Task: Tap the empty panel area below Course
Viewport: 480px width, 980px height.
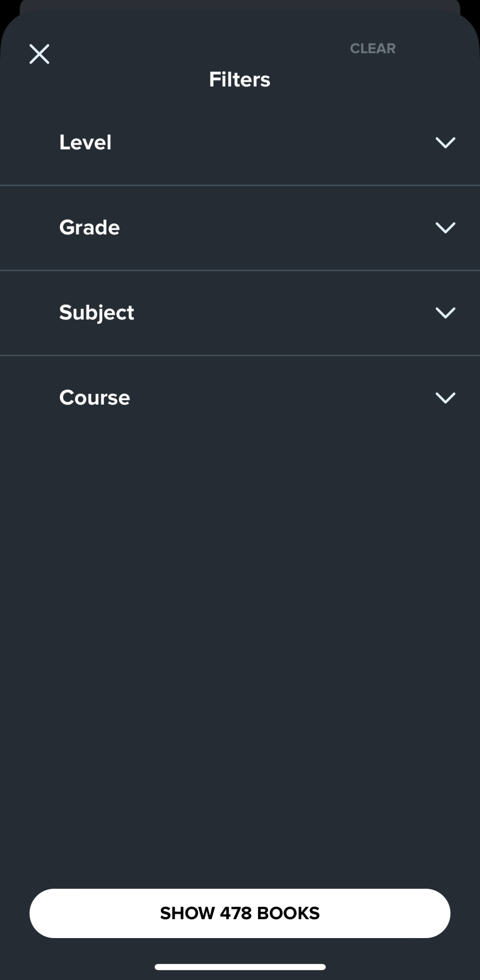Action: tap(240, 611)
